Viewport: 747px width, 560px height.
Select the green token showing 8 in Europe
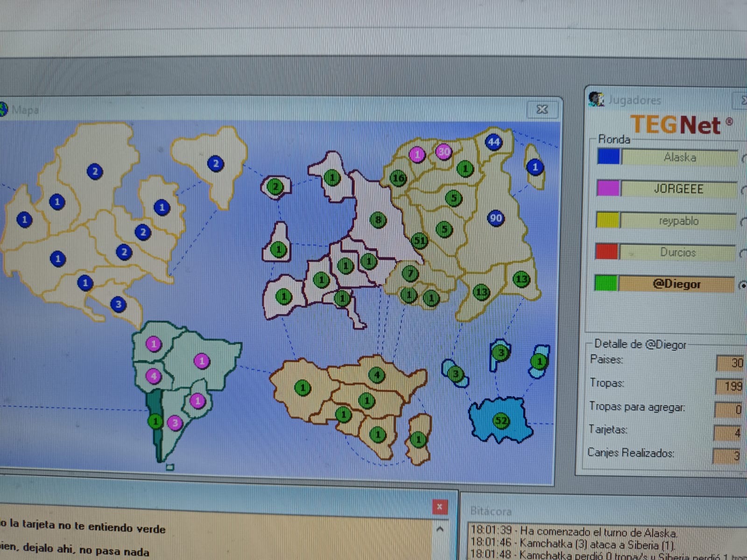click(378, 220)
